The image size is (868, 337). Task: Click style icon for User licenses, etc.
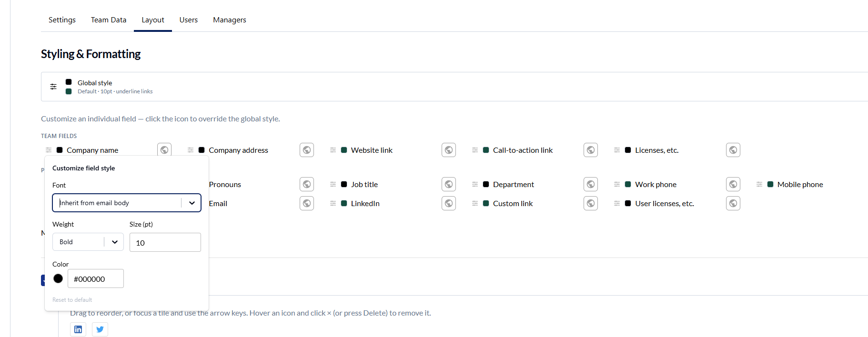point(733,203)
